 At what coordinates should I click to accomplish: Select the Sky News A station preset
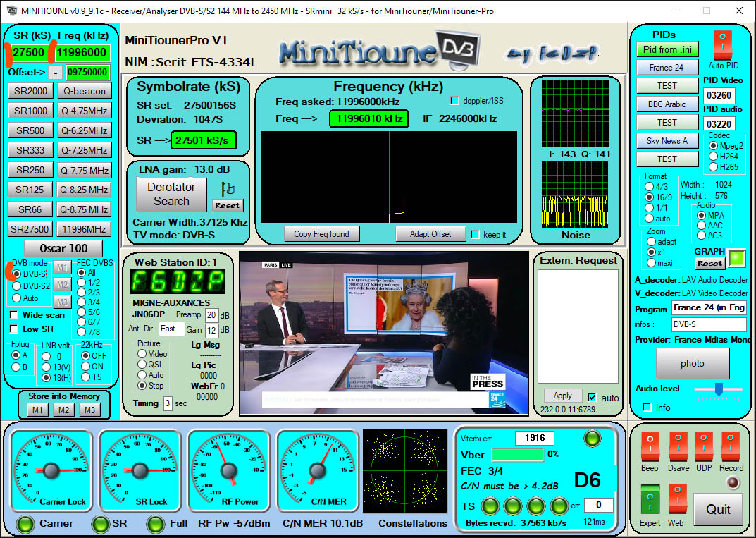667,140
